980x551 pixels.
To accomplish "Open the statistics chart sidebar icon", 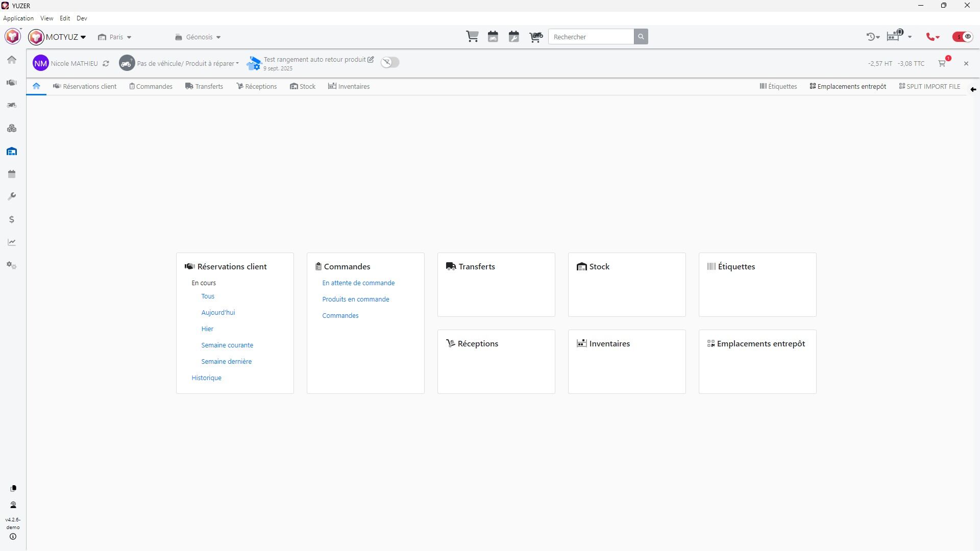I will 12,242.
